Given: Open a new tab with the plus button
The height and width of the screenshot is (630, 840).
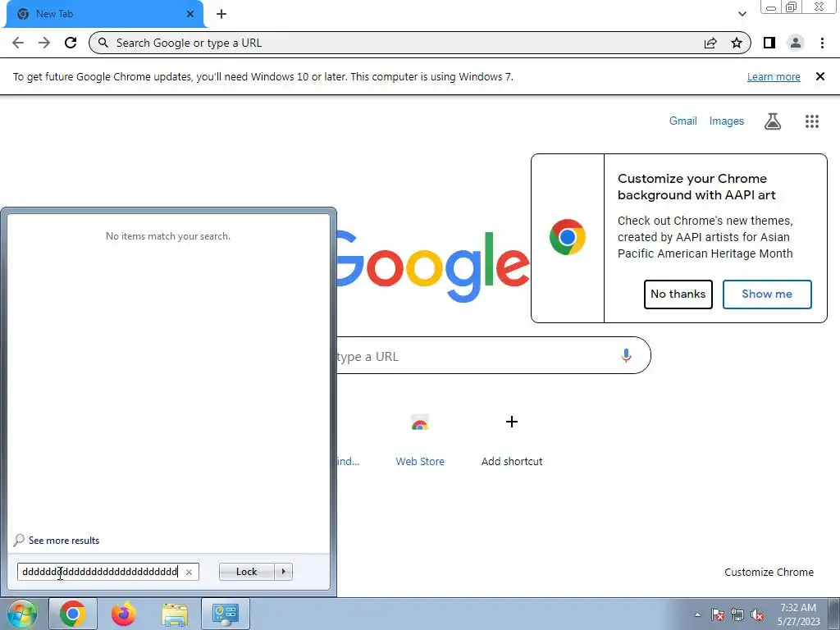Looking at the screenshot, I should coord(221,14).
